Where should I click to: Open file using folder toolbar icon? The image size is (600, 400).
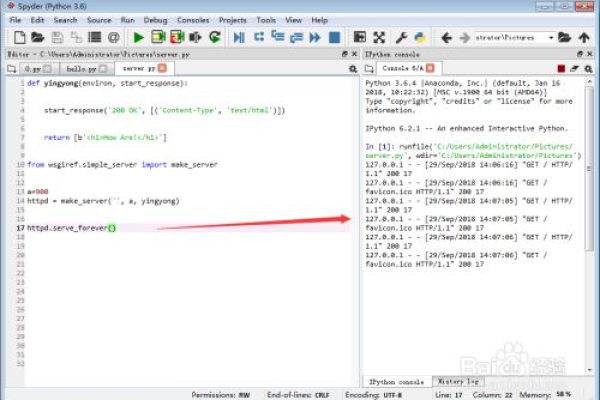38,38
